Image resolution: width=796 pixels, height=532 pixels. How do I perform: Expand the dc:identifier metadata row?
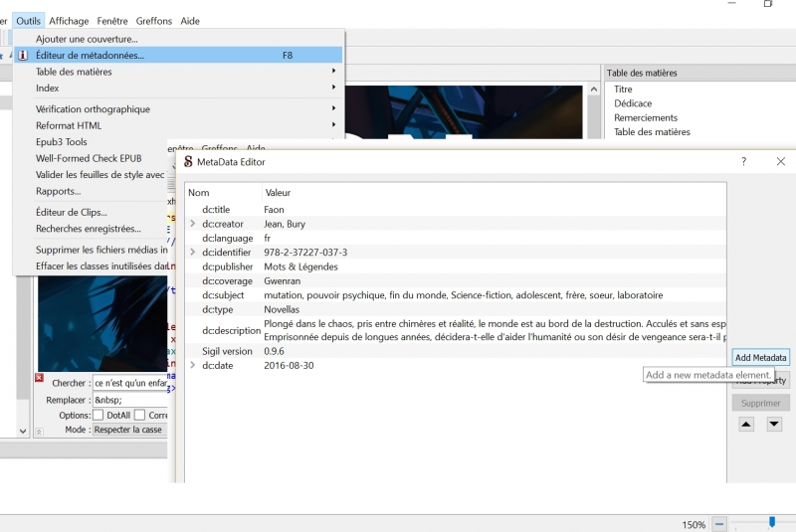pyautogui.click(x=192, y=253)
